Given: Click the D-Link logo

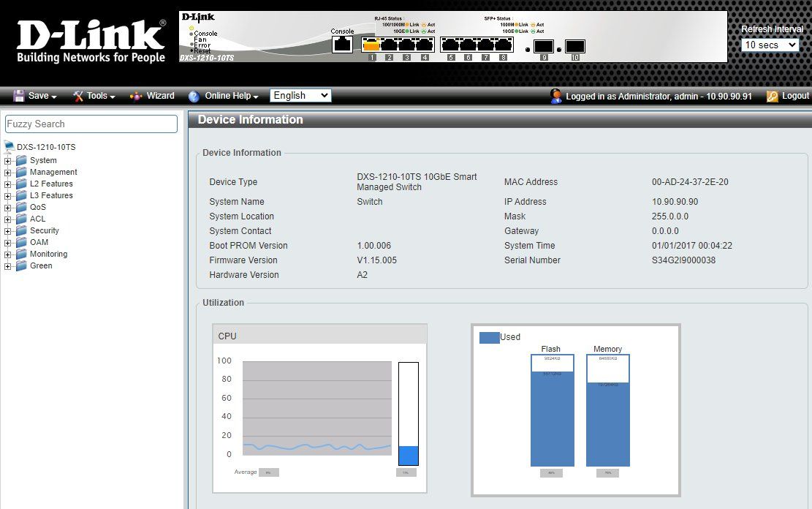Looking at the screenshot, I should click(x=91, y=42).
